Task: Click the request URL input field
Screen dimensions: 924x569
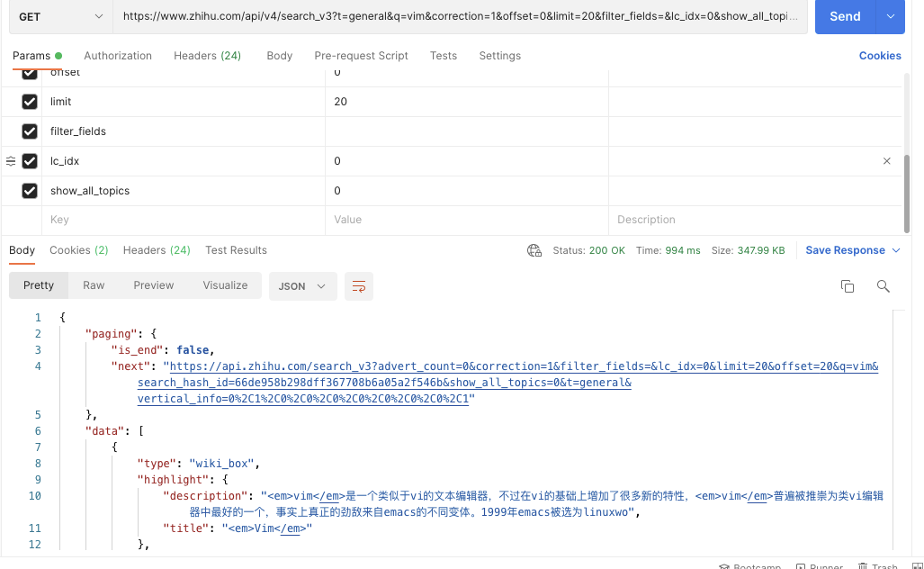Action: [x=460, y=16]
